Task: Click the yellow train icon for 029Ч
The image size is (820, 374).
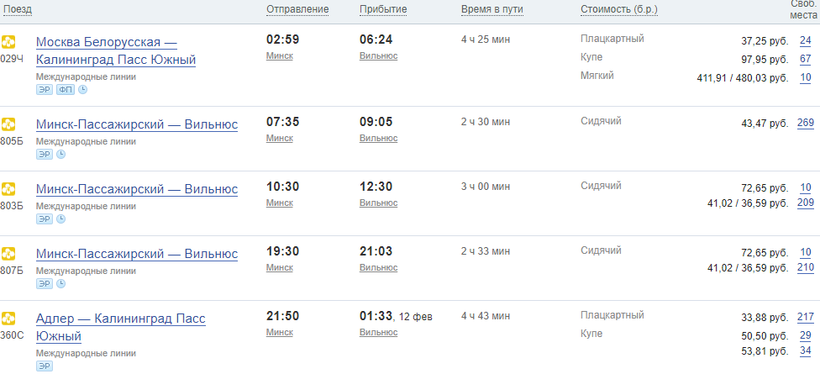Action: click(x=8, y=41)
